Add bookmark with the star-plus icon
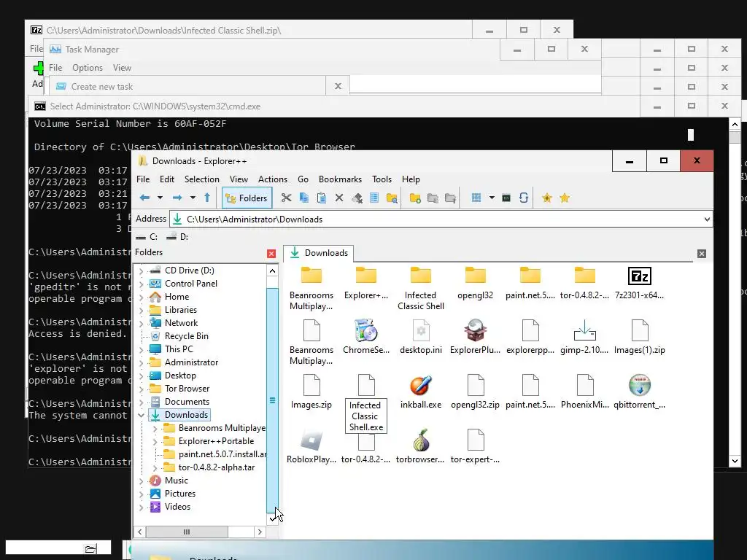 point(547,198)
